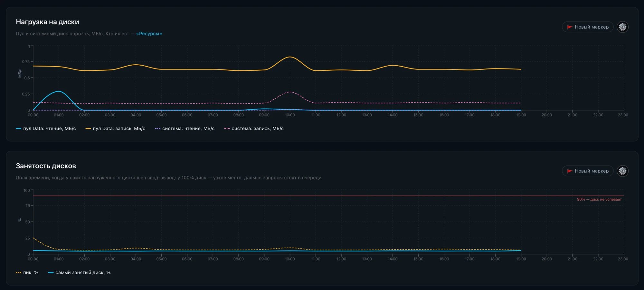Toggle legend самый занятый диск, %
Image resolution: width=644 pixels, height=290 pixels.
click(x=79, y=273)
